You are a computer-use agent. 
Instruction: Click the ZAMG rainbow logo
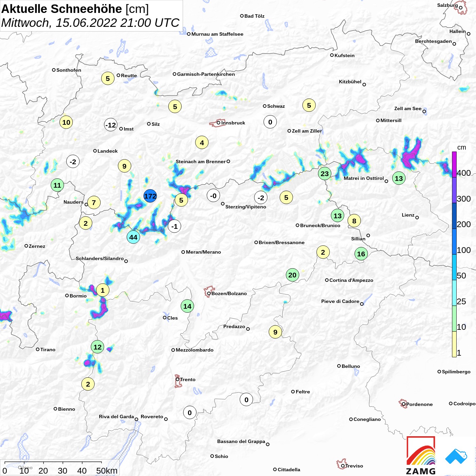421,456
